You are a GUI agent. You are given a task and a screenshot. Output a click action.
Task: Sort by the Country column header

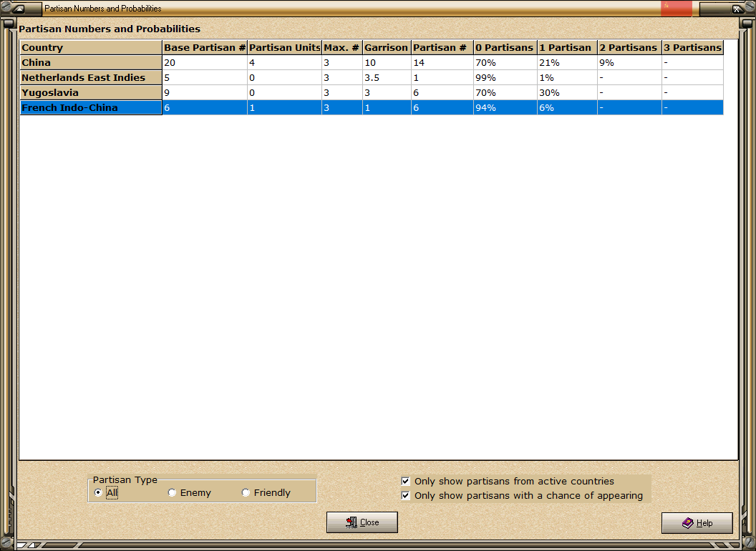point(91,47)
